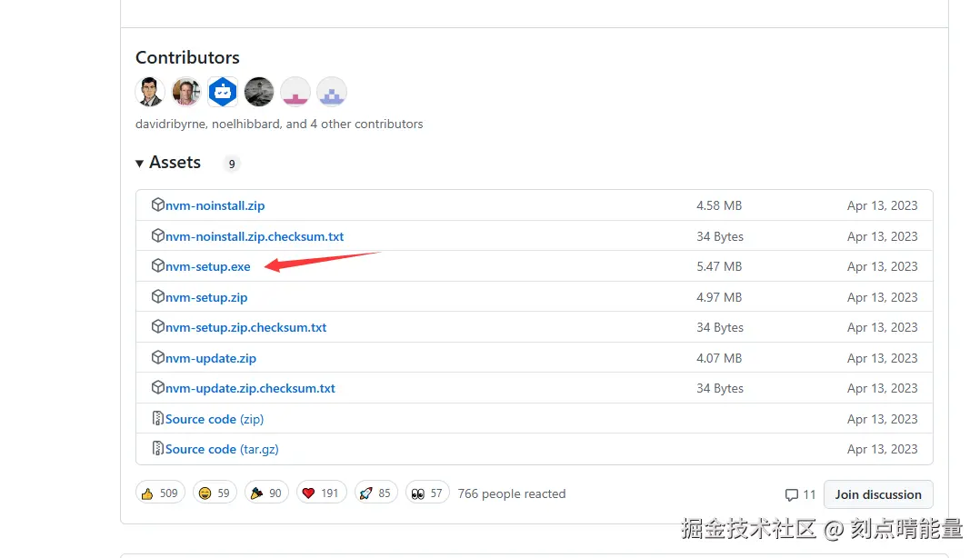
Task: Click the 4.97 MB size value
Action: (x=719, y=297)
